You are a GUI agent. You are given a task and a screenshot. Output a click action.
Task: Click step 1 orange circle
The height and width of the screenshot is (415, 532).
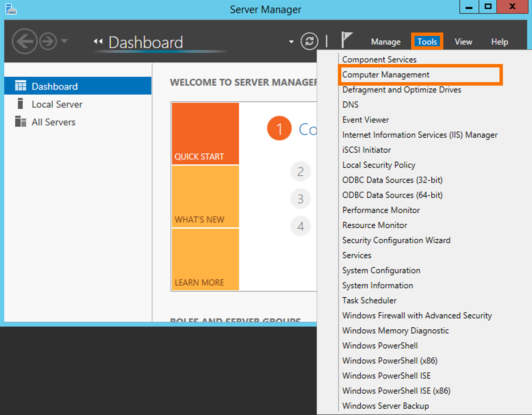279,128
